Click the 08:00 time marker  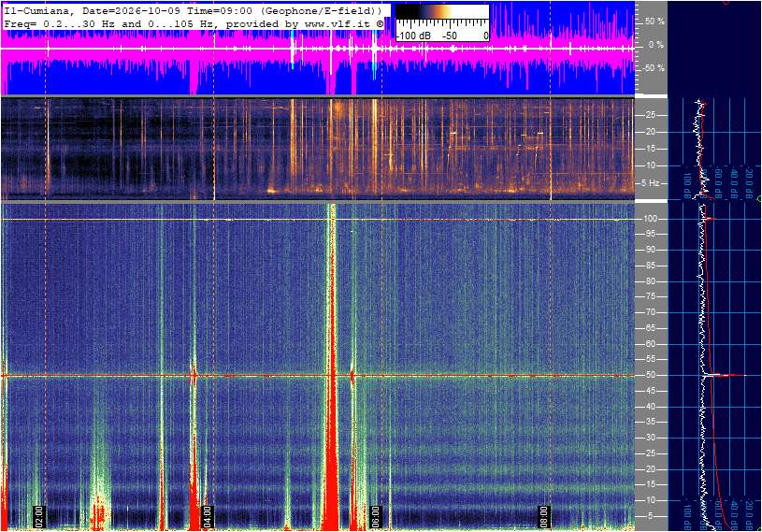pos(543,516)
